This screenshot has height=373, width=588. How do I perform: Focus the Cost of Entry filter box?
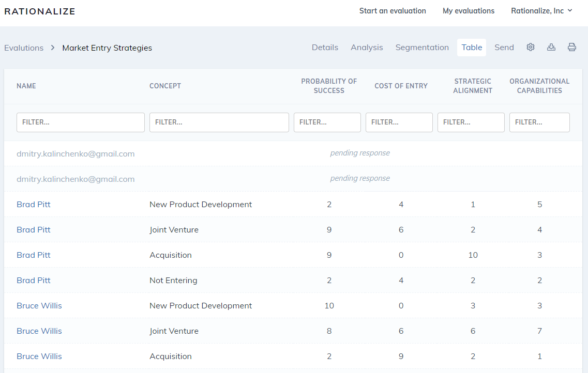[x=399, y=122]
